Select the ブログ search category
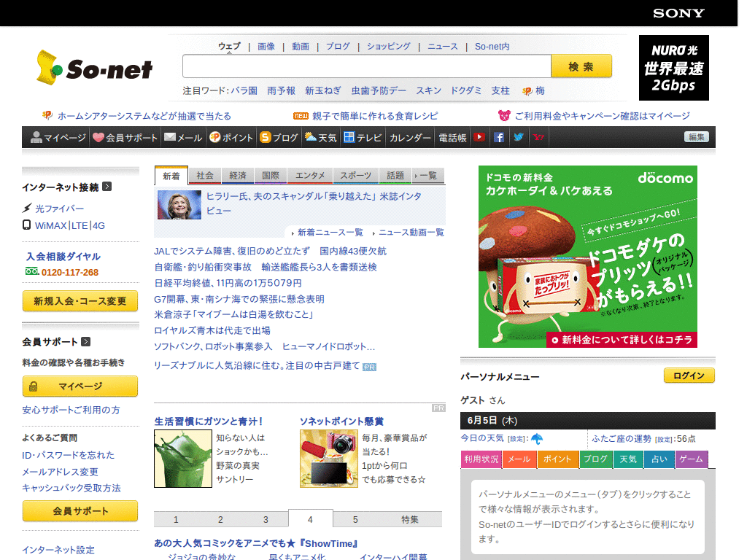Image resolution: width=747 pixels, height=560 pixels. tap(338, 46)
